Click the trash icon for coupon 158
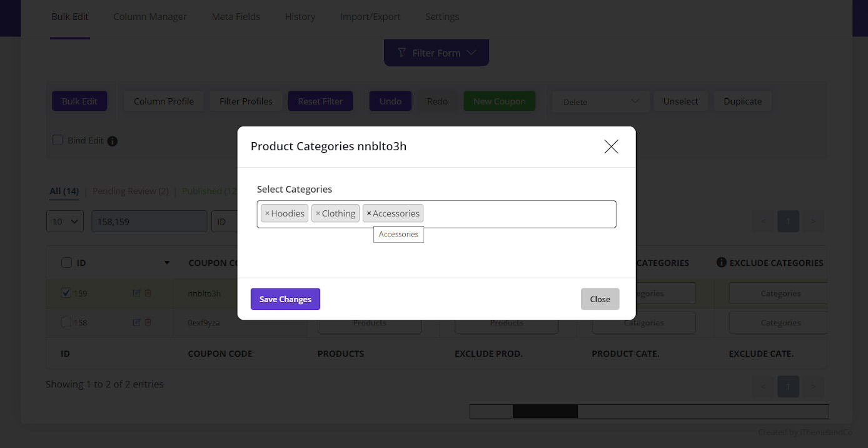Screen dimensions: 868x448 point(148,322)
